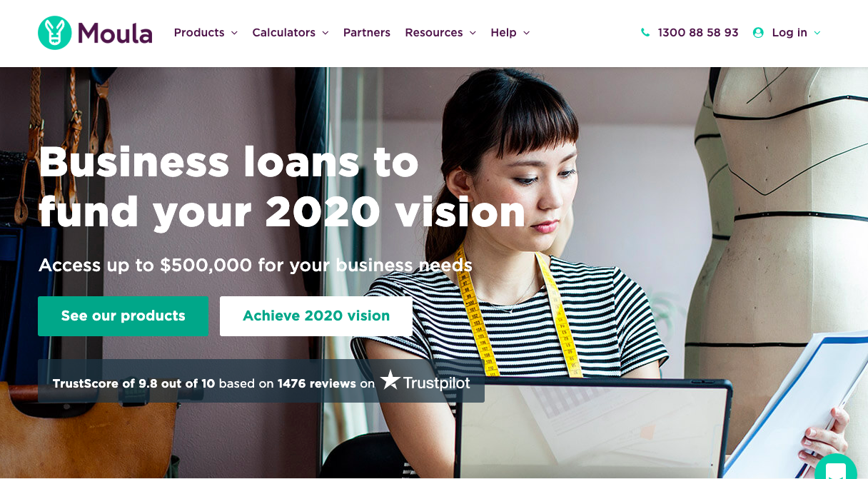Open the chat widget bubble icon
This screenshot has height=479, width=868.
[836, 467]
